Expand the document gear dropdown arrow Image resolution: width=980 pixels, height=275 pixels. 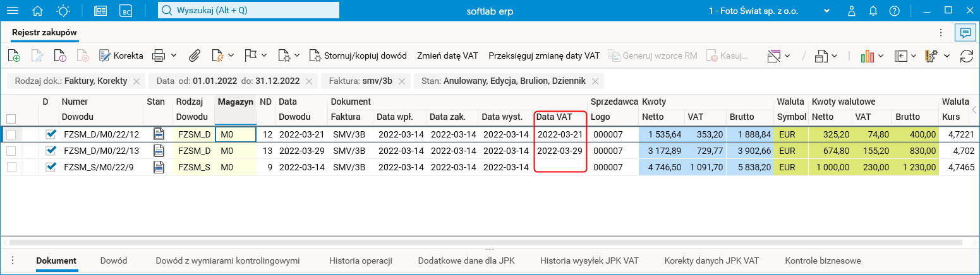[x=298, y=56]
